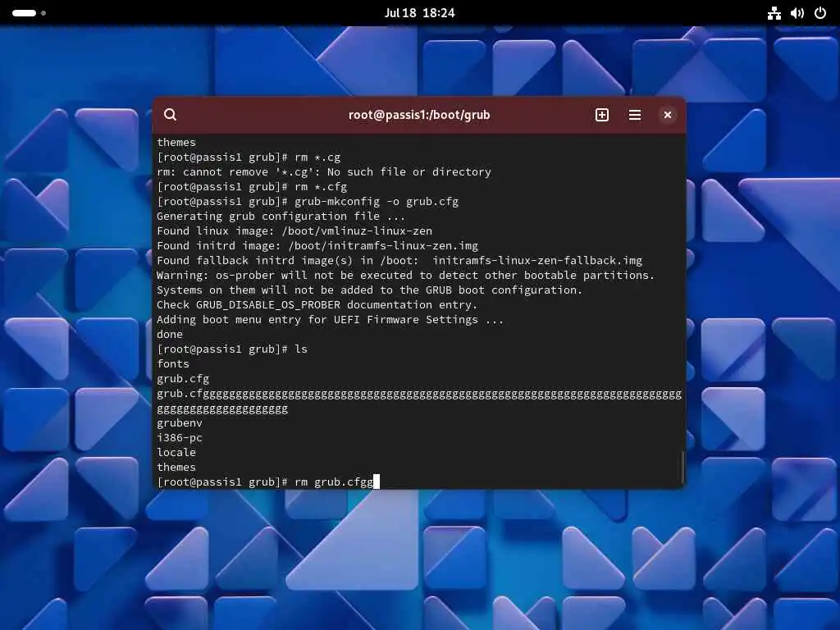Click the 'Found fallback initrd image(s)' line
Image resolution: width=840 pixels, height=630 pixels.
coord(399,260)
